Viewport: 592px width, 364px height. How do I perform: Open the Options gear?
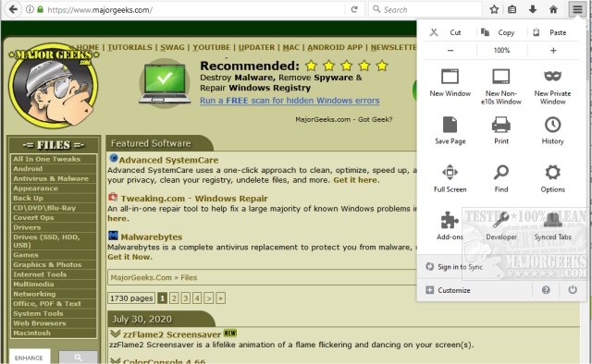pyautogui.click(x=552, y=179)
